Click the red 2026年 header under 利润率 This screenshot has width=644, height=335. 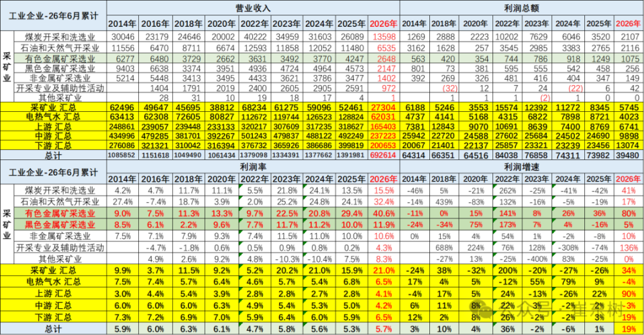pos(384,179)
